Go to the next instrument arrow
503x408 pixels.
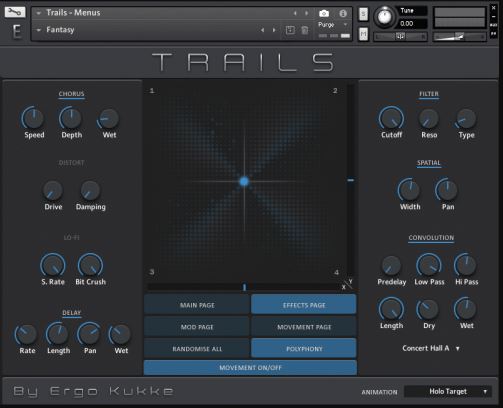coord(306,13)
